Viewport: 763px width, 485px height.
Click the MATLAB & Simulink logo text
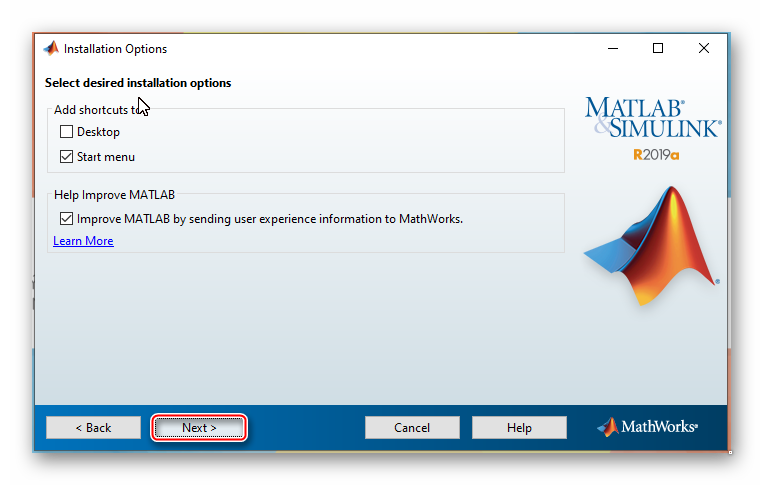pyautogui.click(x=652, y=118)
